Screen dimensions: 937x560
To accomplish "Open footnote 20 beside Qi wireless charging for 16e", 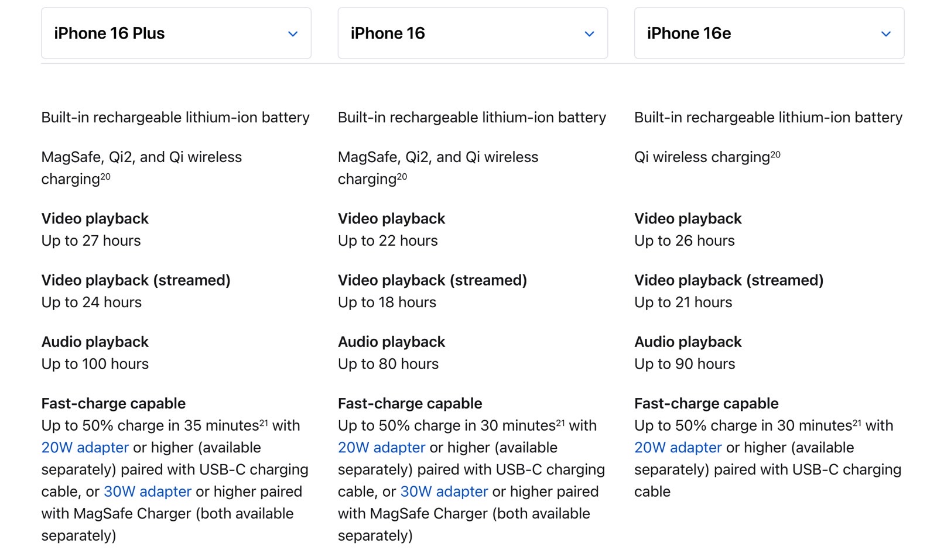I will click(775, 154).
